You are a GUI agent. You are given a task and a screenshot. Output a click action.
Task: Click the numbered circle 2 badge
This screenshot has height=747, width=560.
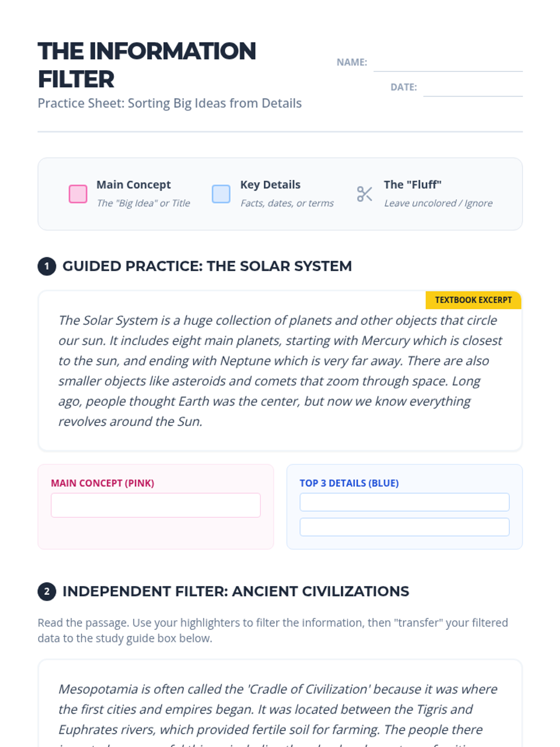(x=47, y=592)
